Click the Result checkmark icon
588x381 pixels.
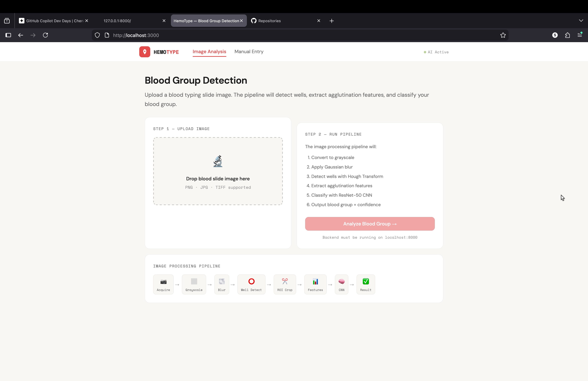(x=366, y=282)
